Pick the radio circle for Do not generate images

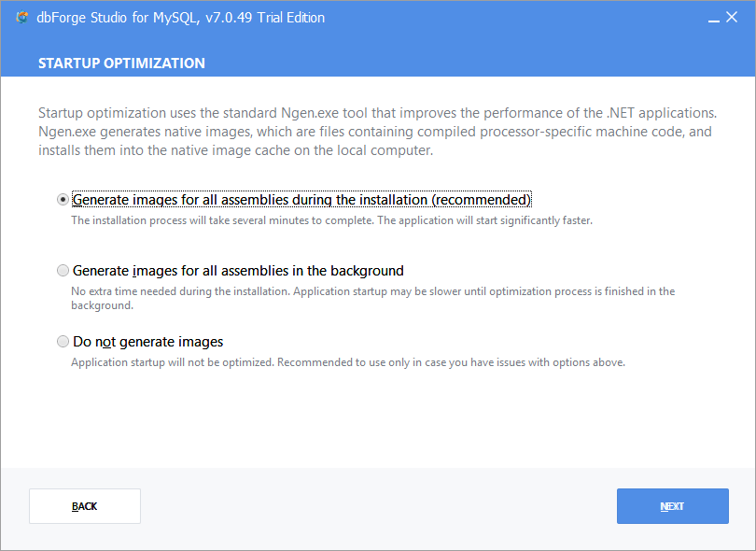point(63,342)
